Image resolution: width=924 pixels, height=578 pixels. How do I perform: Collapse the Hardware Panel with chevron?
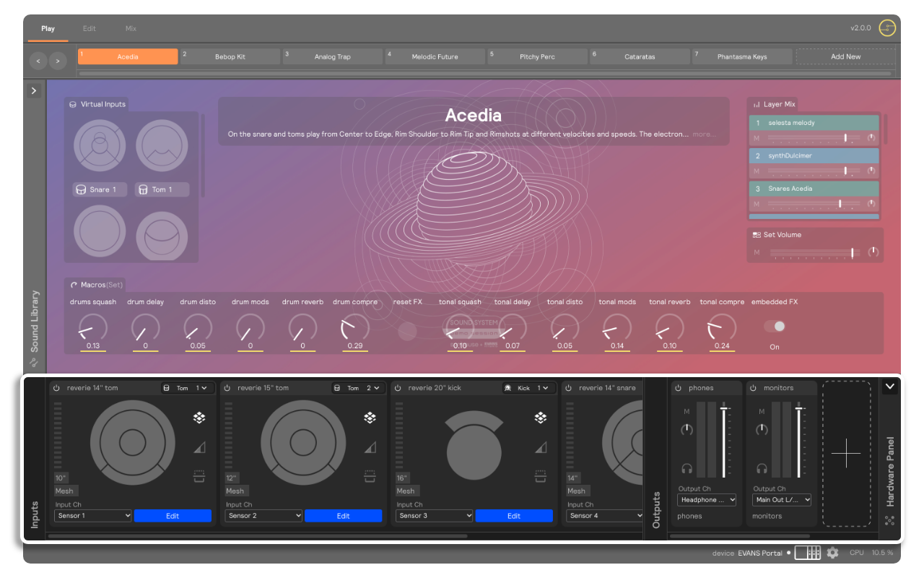[889, 387]
